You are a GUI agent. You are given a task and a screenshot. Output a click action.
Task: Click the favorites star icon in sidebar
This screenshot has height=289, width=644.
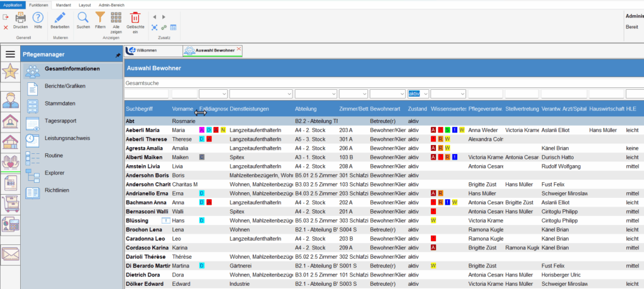point(9,72)
